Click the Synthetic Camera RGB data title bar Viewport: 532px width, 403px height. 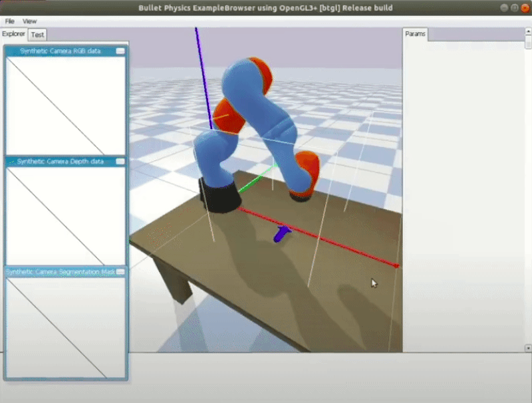(x=60, y=51)
